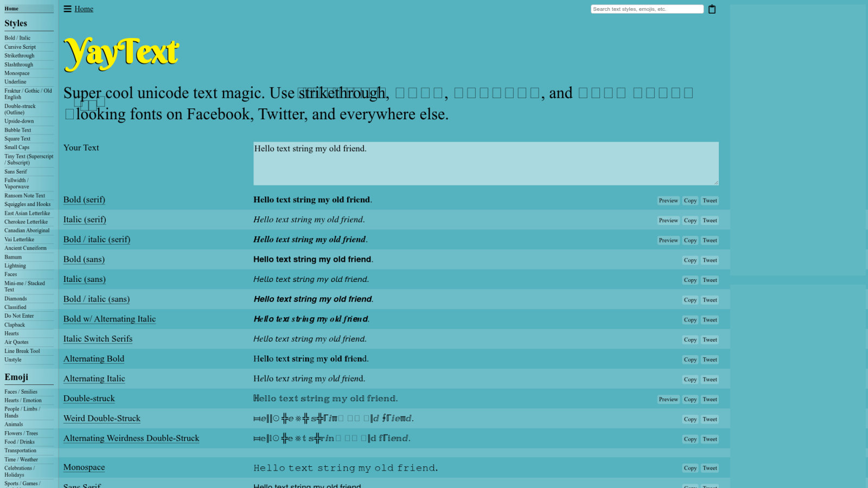Copy the Alternating Bold text
Screen dimensions: 868x488
[x=690, y=360]
